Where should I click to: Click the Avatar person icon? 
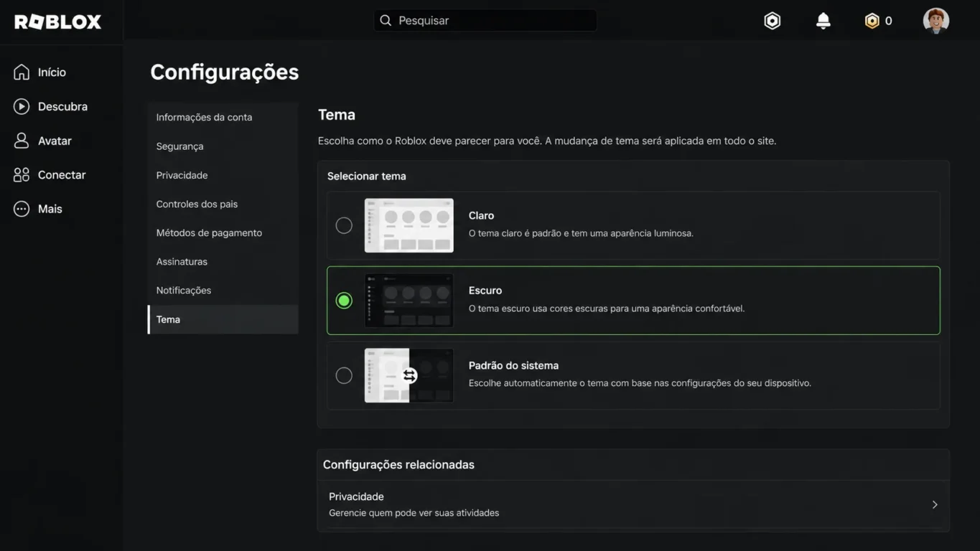[22, 141]
